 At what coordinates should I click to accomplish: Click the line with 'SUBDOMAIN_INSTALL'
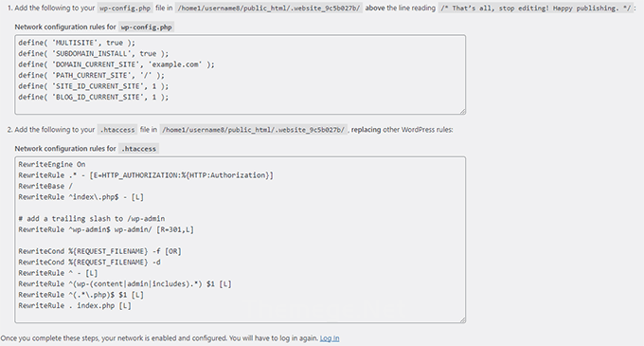93,53
